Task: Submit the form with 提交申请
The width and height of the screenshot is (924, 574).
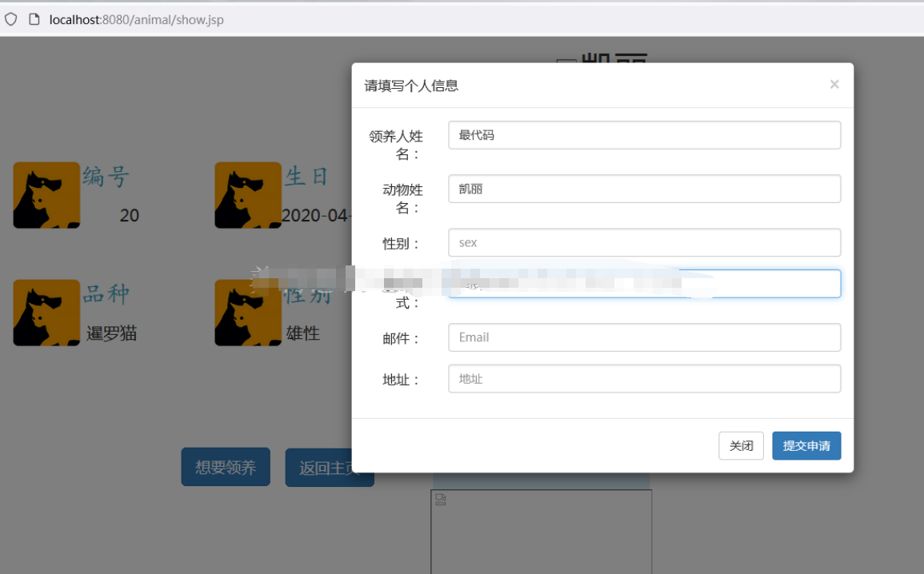Action: 806,445
